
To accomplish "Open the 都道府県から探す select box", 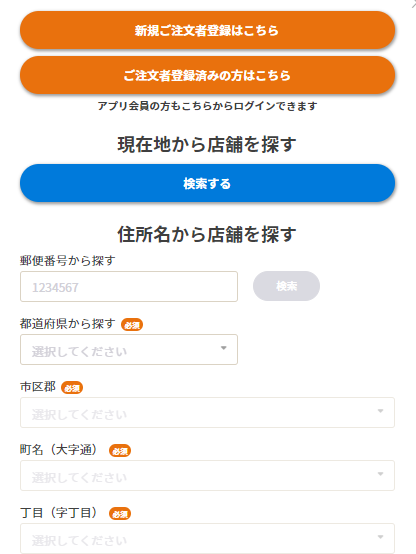I will [x=129, y=349].
